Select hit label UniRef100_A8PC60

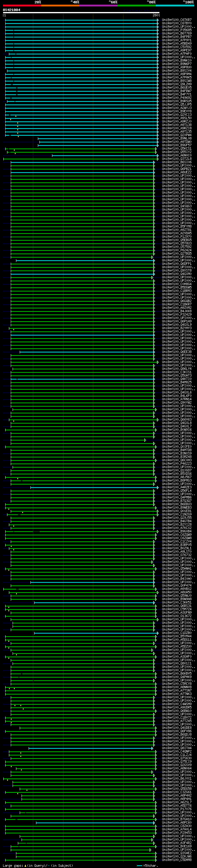point(177,822)
